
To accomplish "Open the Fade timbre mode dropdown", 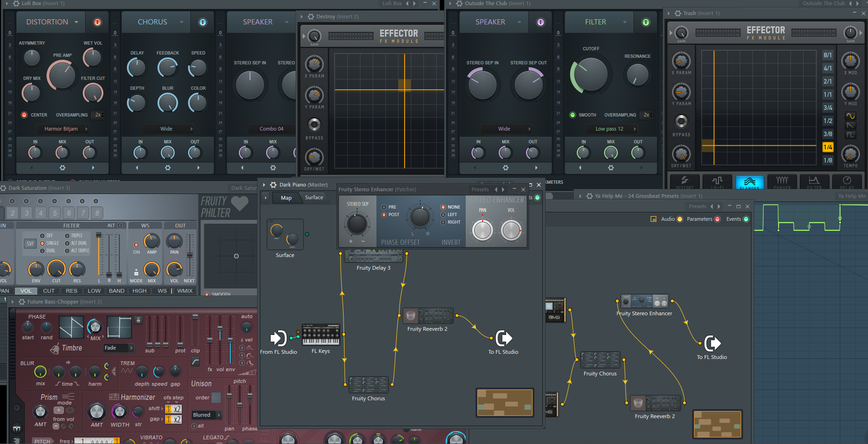I will tap(118, 348).
